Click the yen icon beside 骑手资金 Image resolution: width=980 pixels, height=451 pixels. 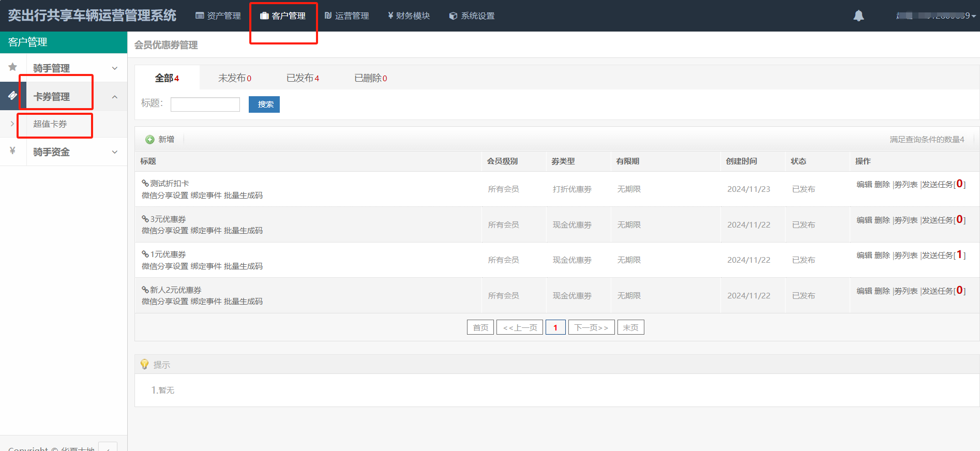tap(12, 151)
